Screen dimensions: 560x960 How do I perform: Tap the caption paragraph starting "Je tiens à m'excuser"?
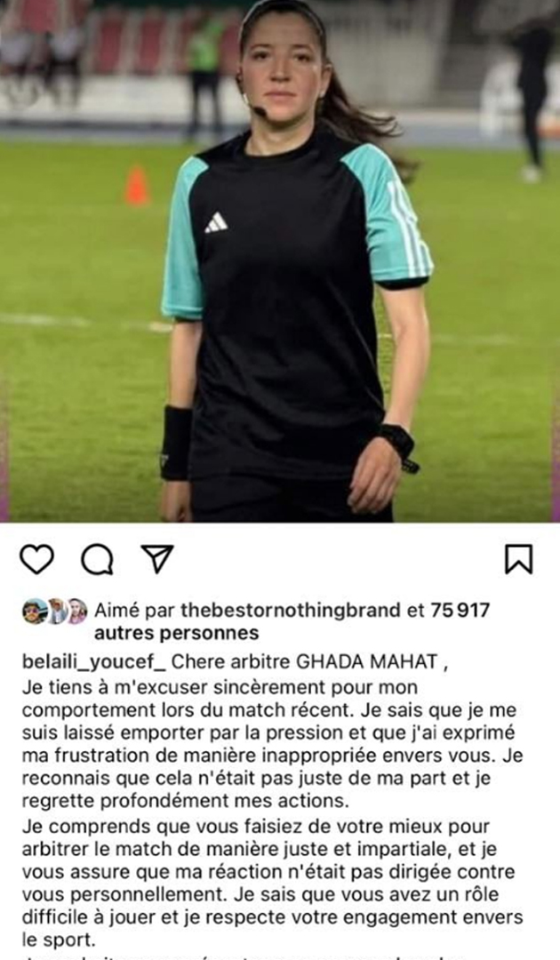(272, 743)
